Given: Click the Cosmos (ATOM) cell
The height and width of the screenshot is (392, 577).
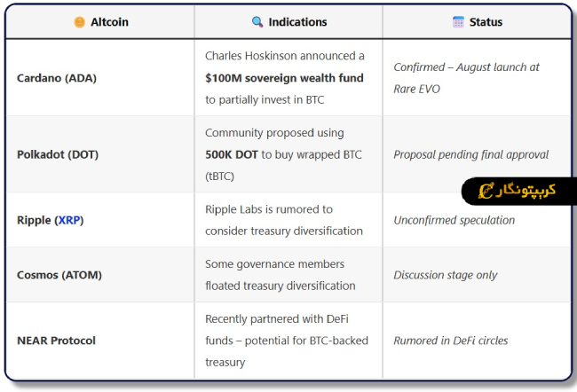Looking at the screenshot, I should click(59, 275).
